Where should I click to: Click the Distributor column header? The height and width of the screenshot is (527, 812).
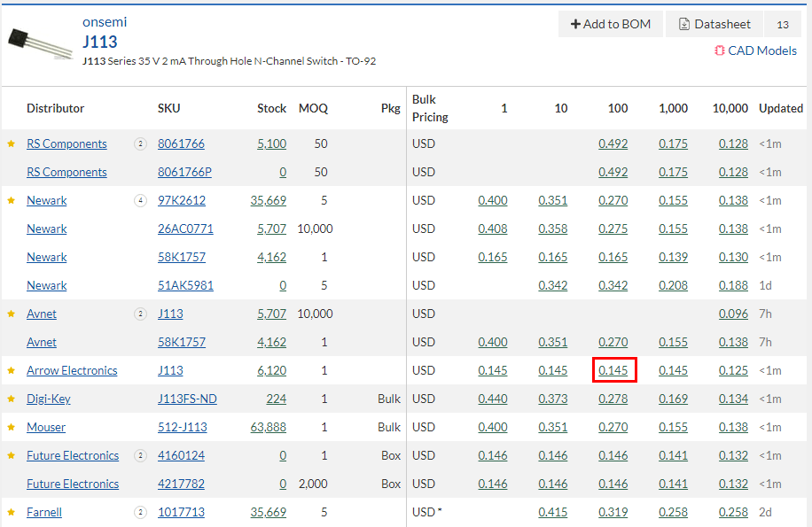click(x=56, y=108)
